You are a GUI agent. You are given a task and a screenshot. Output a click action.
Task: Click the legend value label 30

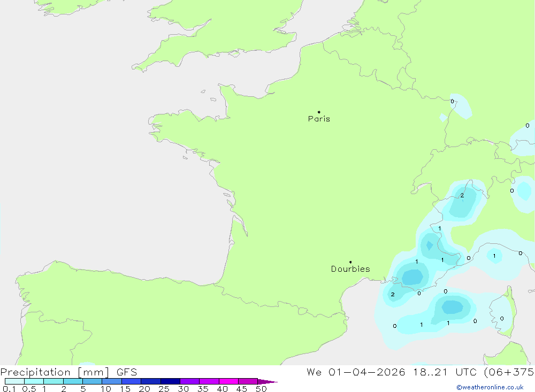click(x=183, y=389)
